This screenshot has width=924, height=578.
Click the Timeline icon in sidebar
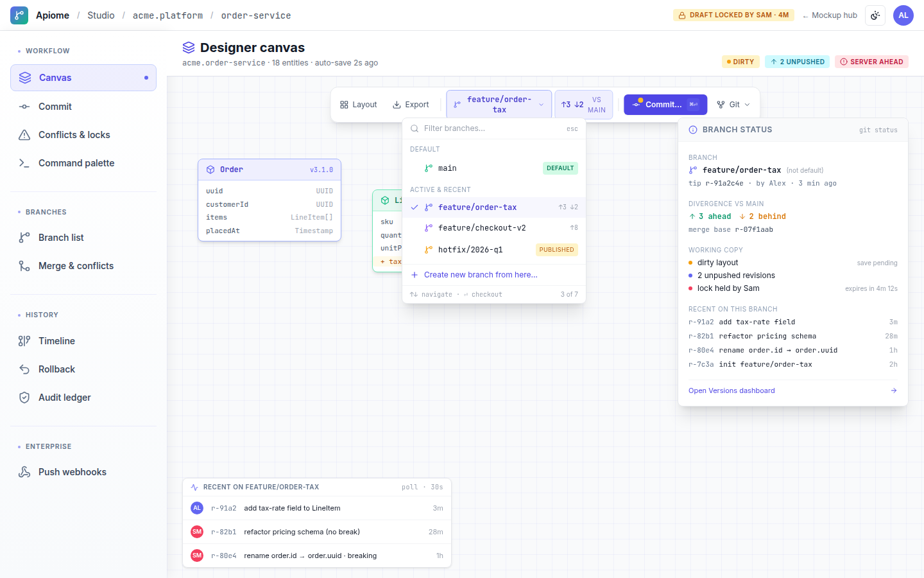click(24, 341)
